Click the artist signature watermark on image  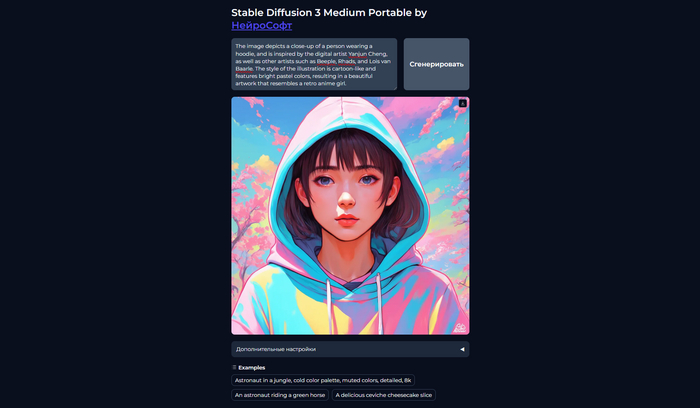pyautogui.click(x=459, y=328)
